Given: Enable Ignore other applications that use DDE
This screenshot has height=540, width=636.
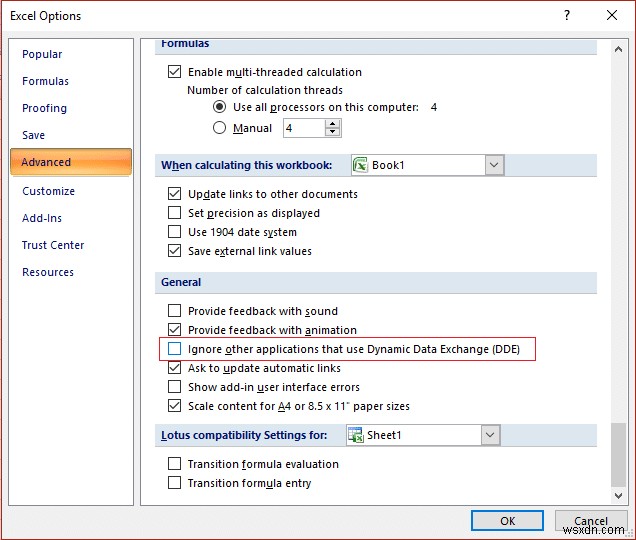Looking at the screenshot, I should (175, 349).
